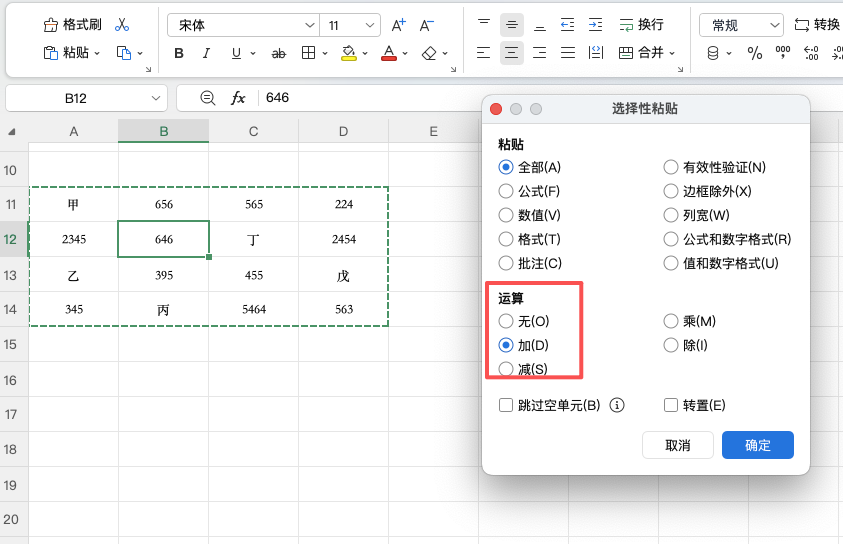Center text horizontally
843x544 pixels.
point(512,53)
